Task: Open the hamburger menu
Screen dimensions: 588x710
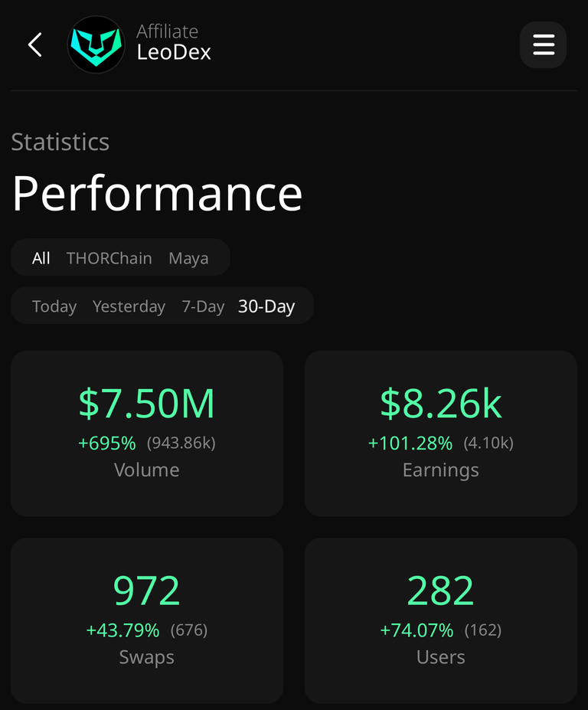Action: (543, 45)
